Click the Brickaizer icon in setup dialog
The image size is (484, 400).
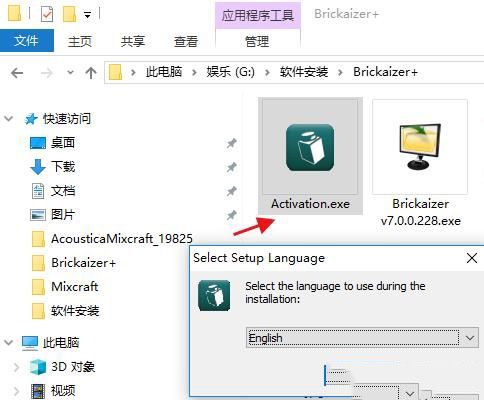[x=214, y=295]
